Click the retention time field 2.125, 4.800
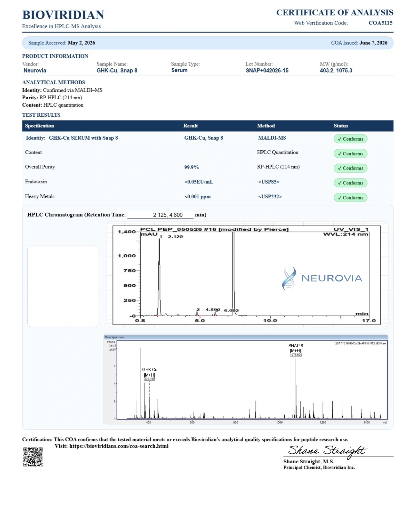The height and width of the screenshot is (532, 411). [x=161, y=215]
